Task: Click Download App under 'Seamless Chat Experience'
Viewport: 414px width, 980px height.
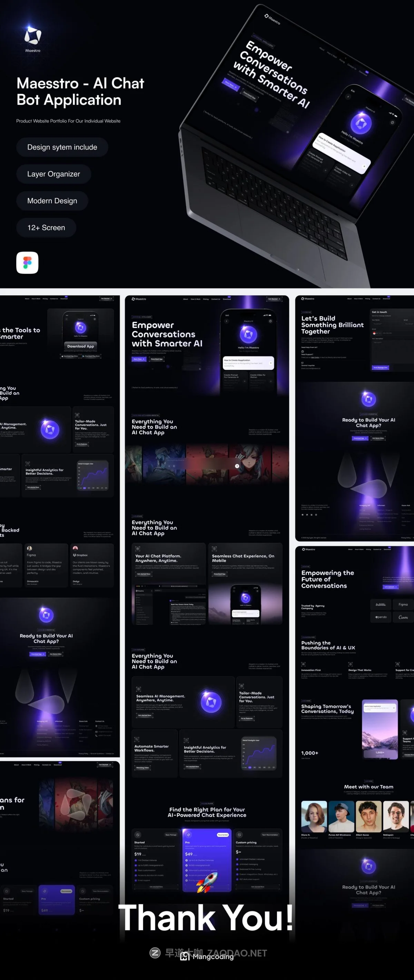Action: pos(220,574)
